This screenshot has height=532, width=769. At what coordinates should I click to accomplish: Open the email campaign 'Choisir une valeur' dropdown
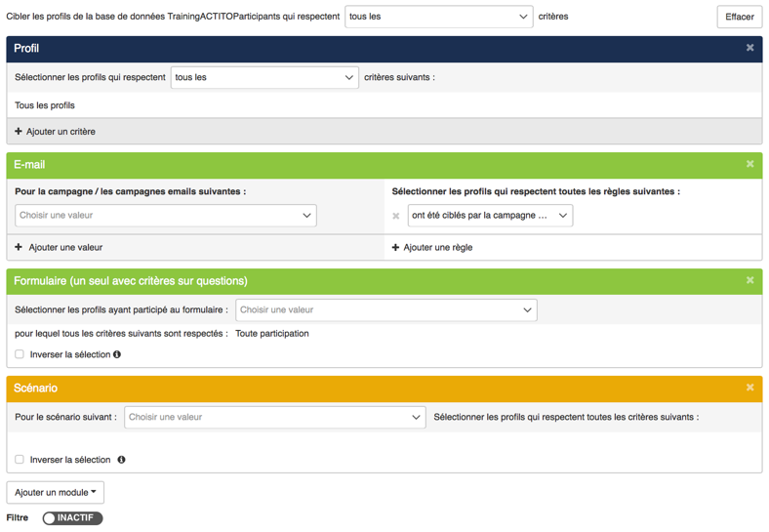[x=165, y=216]
